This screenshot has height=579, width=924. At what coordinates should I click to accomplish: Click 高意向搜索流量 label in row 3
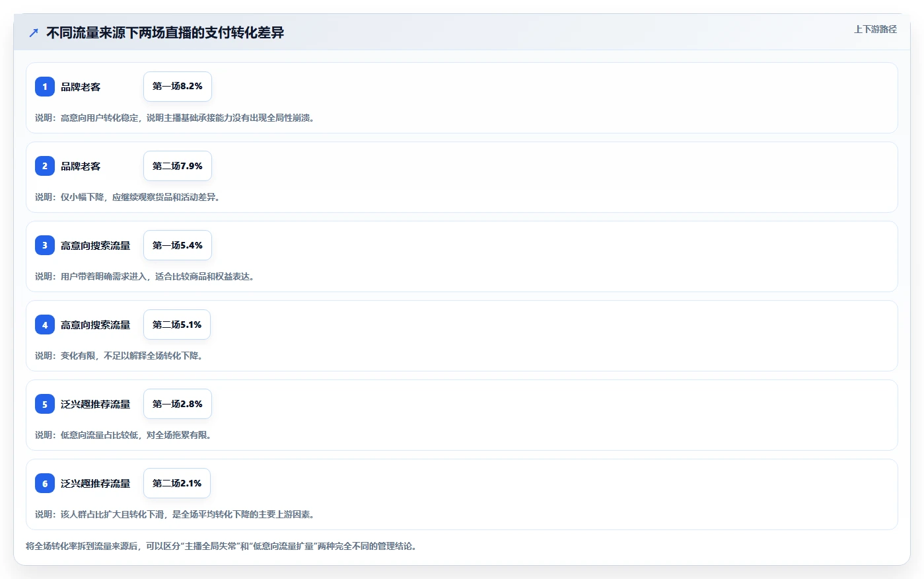coord(96,245)
